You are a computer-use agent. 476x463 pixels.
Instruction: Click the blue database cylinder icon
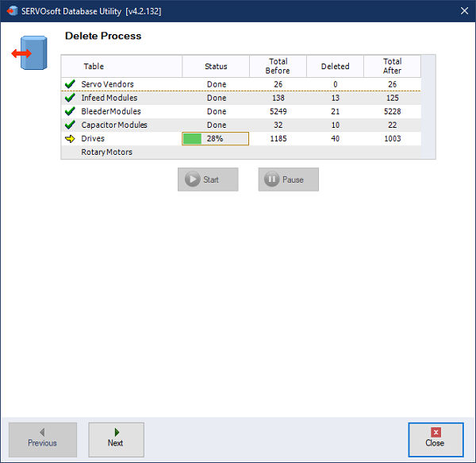click(x=30, y=53)
